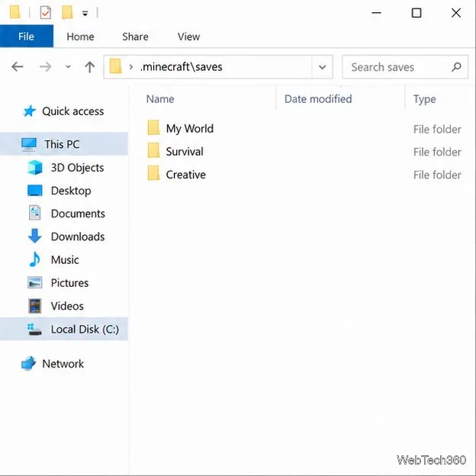Click the Documents page icon

[34, 213]
